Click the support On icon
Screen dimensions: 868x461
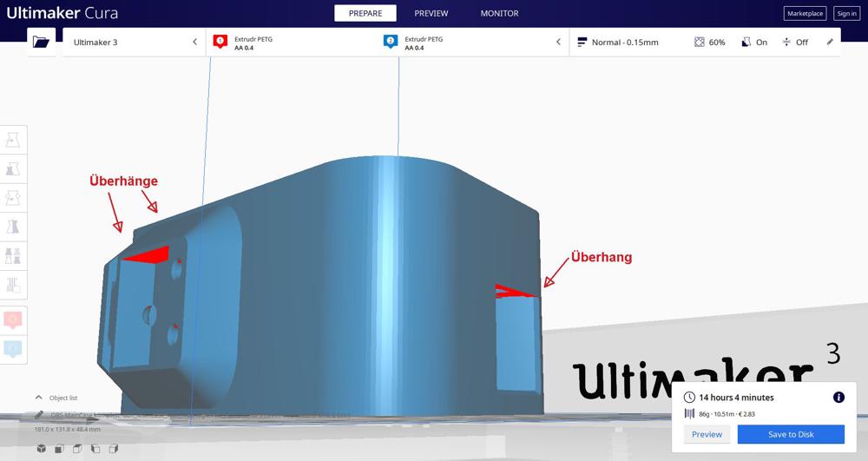(746, 42)
